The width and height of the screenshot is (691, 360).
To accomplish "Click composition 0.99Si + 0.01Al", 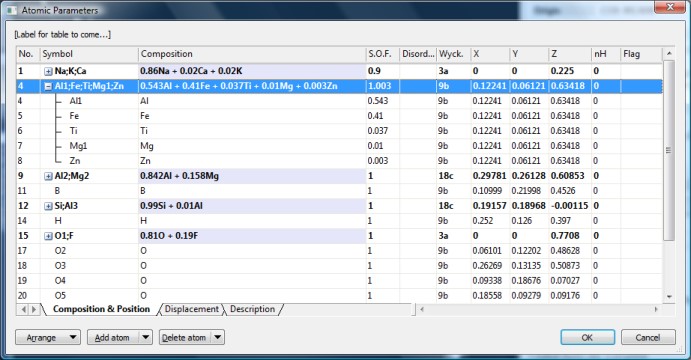I will pyautogui.click(x=171, y=206).
